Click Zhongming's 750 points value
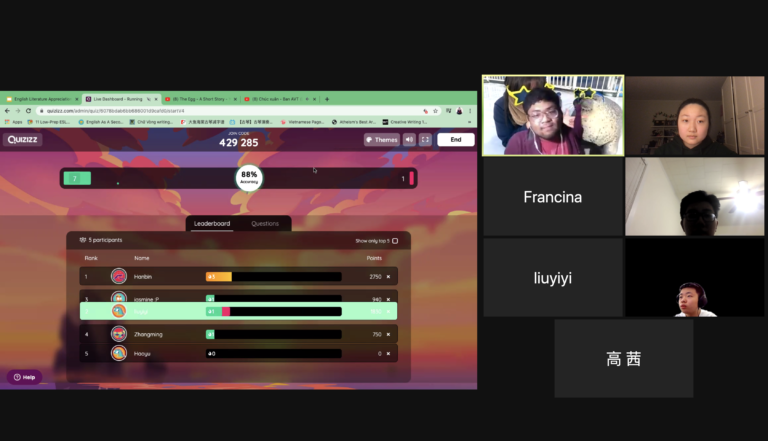The width and height of the screenshot is (768, 441). pyautogui.click(x=377, y=334)
